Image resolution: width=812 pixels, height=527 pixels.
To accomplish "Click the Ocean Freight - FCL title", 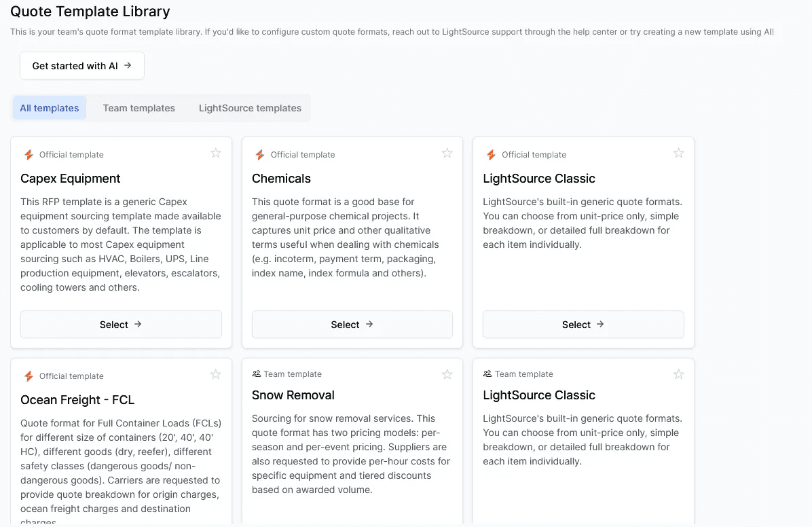I will tap(77, 399).
